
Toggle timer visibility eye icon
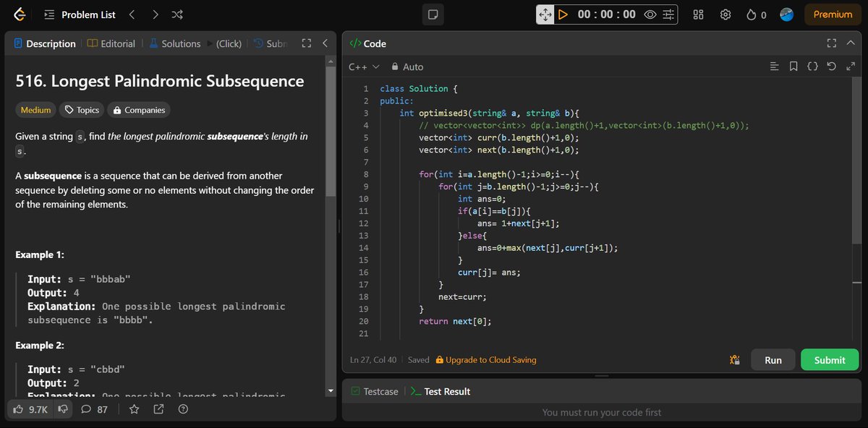click(650, 14)
